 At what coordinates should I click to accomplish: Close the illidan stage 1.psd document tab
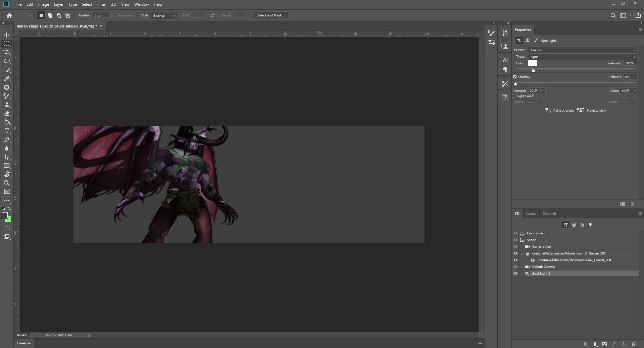pos(101,26)
